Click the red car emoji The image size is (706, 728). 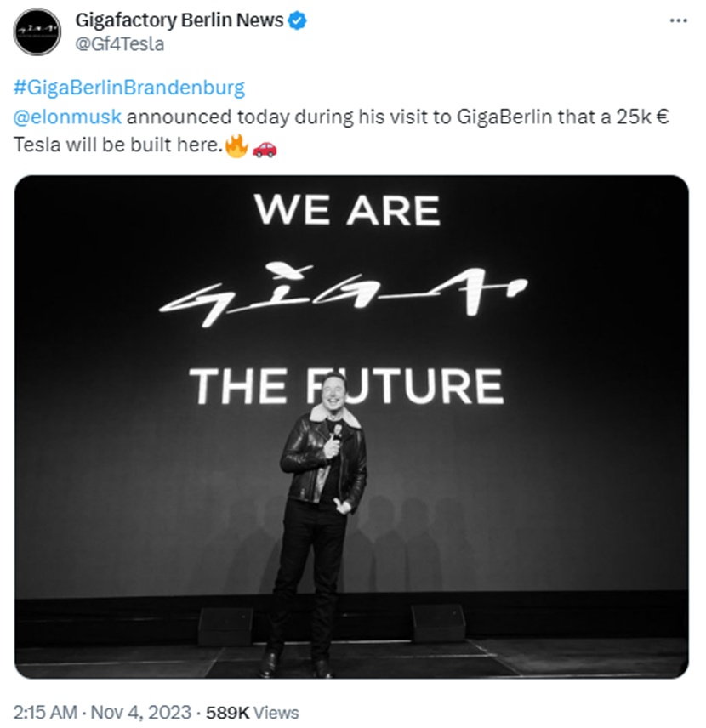click(265, 147)
